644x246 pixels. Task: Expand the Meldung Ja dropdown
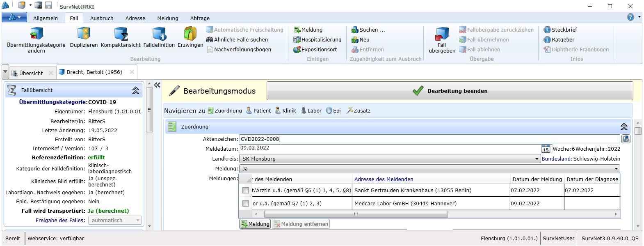pyautogui.click(x=616, y=169)
